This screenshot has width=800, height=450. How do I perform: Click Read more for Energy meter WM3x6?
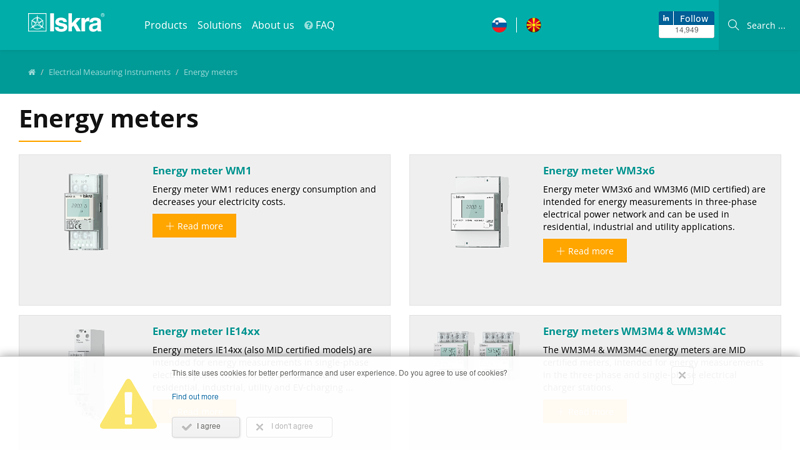point(585,251)
